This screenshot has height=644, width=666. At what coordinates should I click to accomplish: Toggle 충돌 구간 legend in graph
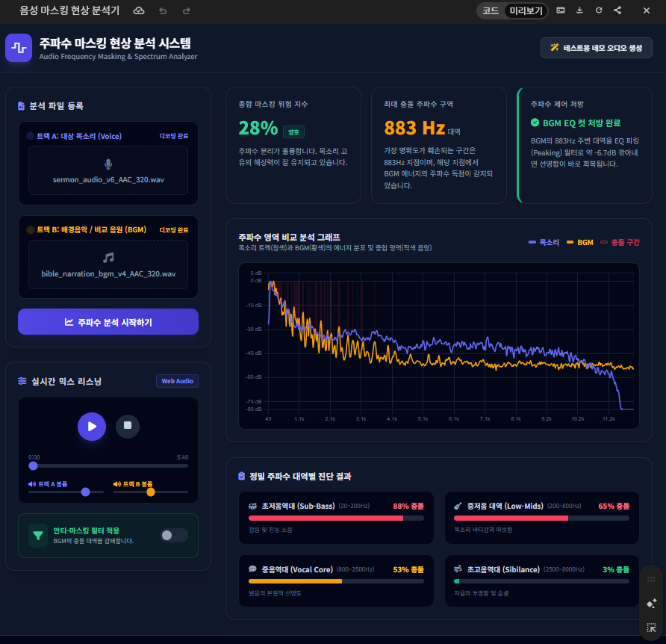pos(620,242)
